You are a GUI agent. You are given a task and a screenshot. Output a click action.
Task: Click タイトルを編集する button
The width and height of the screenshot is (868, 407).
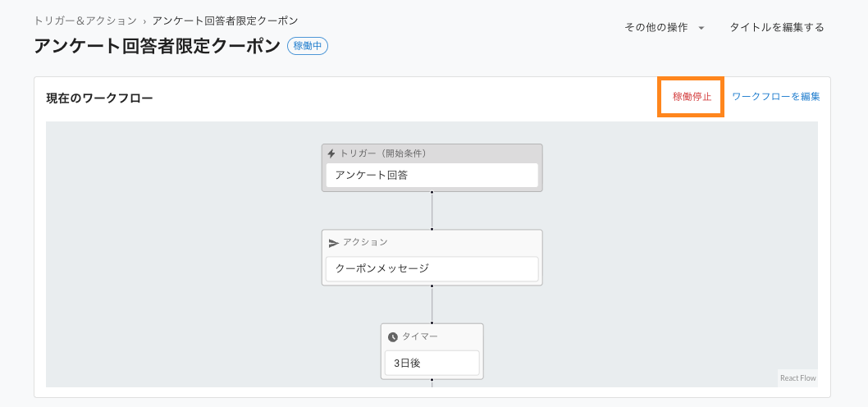coord(777,27)
